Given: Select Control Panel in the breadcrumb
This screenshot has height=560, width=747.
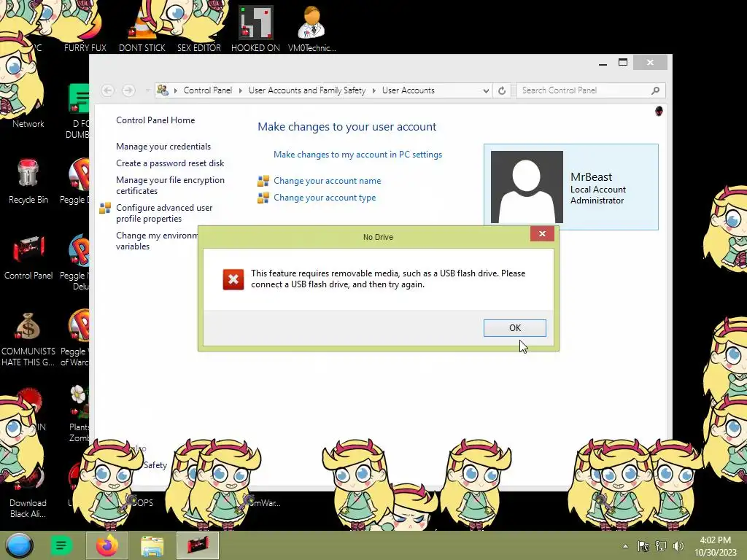Looking at the screenshot, I should pyautogui.click(x=208, y=90).
